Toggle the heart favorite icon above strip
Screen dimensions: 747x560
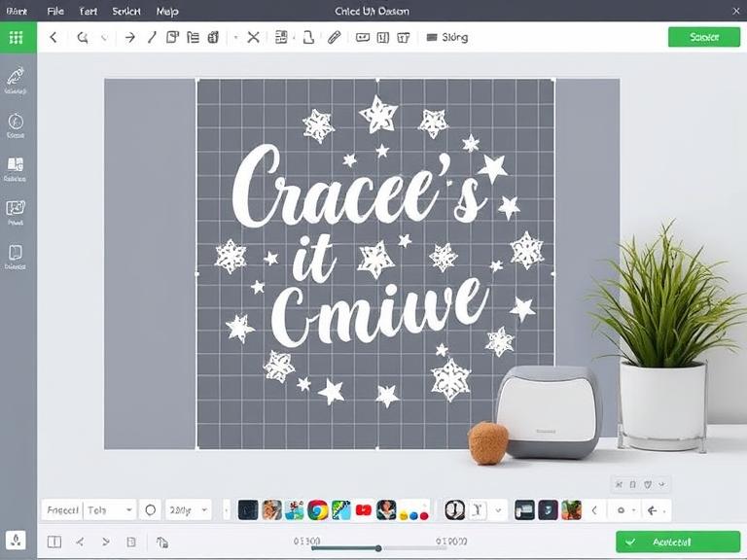(648, 485)
